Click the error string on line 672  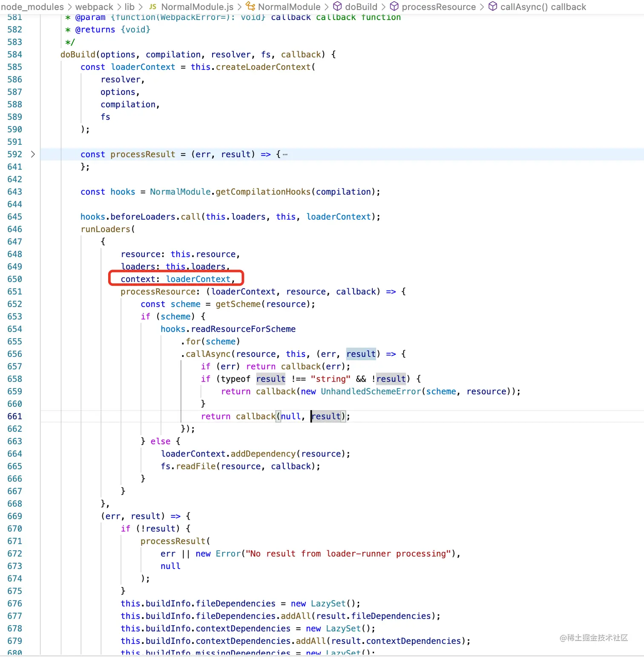pos(348,554)
